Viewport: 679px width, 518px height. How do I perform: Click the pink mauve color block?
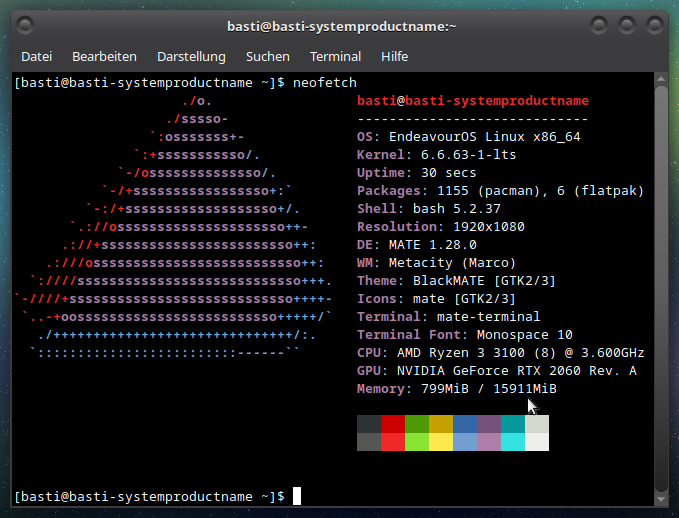click(x=489, y=442)
